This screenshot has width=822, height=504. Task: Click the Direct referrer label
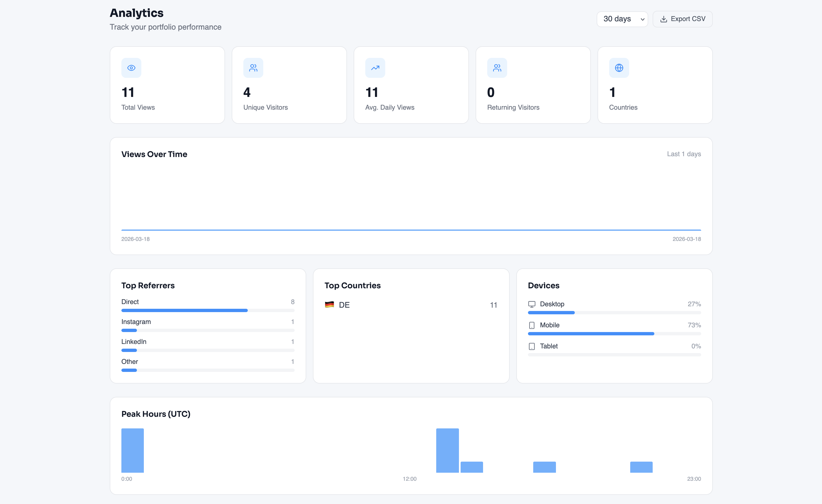click(x=130, y=302)
